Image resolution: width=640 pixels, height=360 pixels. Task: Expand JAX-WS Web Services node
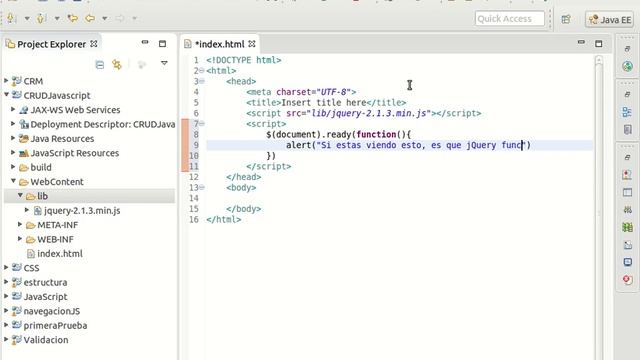13,109
